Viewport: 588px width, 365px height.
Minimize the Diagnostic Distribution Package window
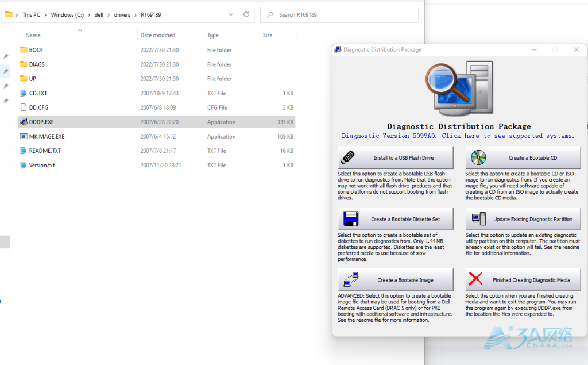tap(534, 49)
